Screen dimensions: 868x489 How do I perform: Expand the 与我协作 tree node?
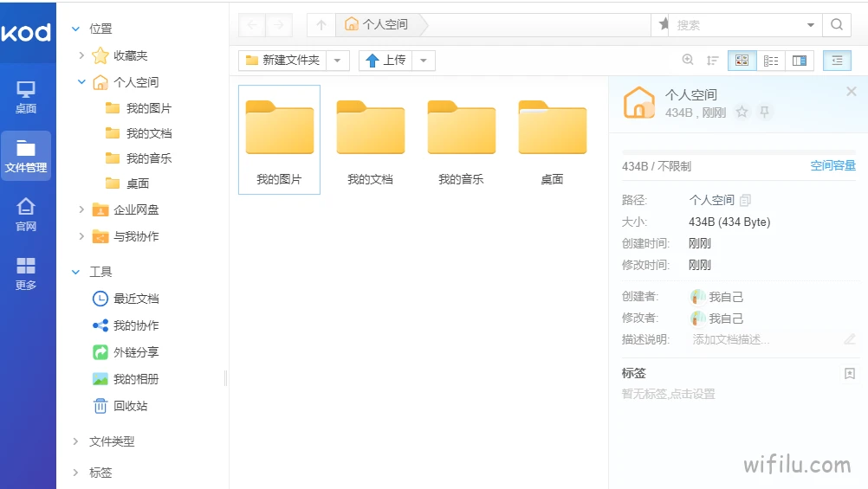click(x=81, y=236)
